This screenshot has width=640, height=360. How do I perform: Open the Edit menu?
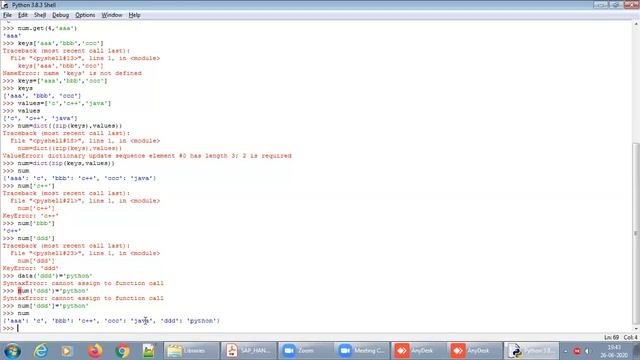pyautogui.click(x=23, y=15)
